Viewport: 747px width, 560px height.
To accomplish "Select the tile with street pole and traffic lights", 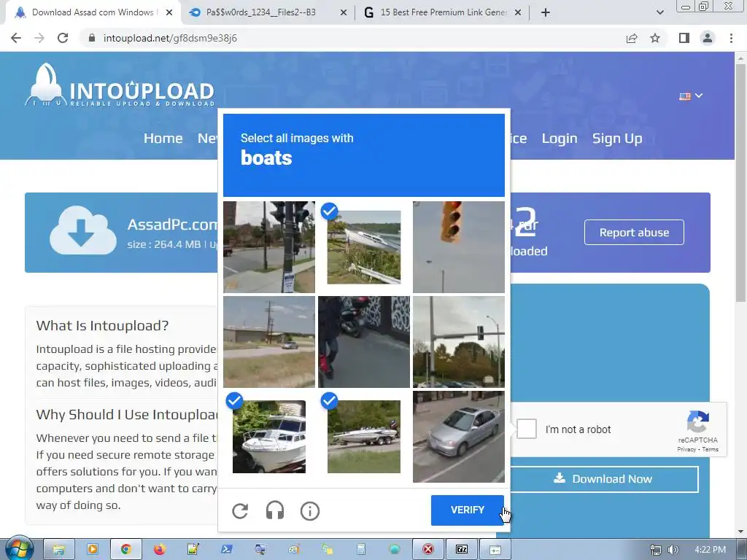I will [x=269, y=246].
